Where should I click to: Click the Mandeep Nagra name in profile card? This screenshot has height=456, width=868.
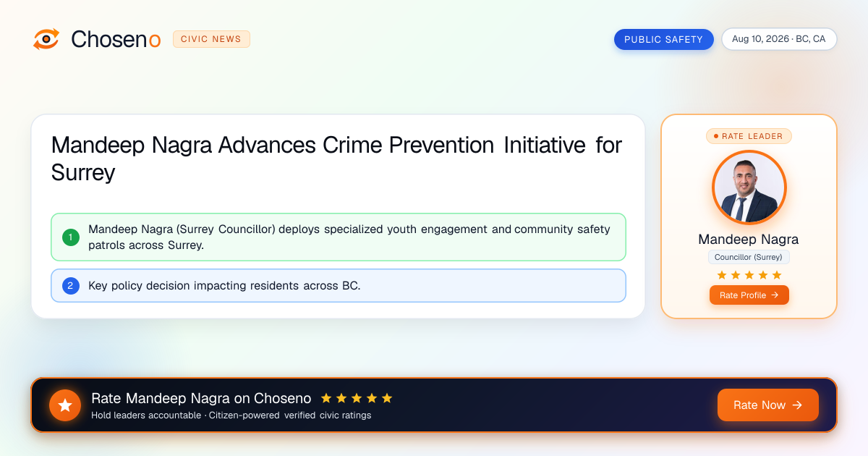tap(749, 239)
